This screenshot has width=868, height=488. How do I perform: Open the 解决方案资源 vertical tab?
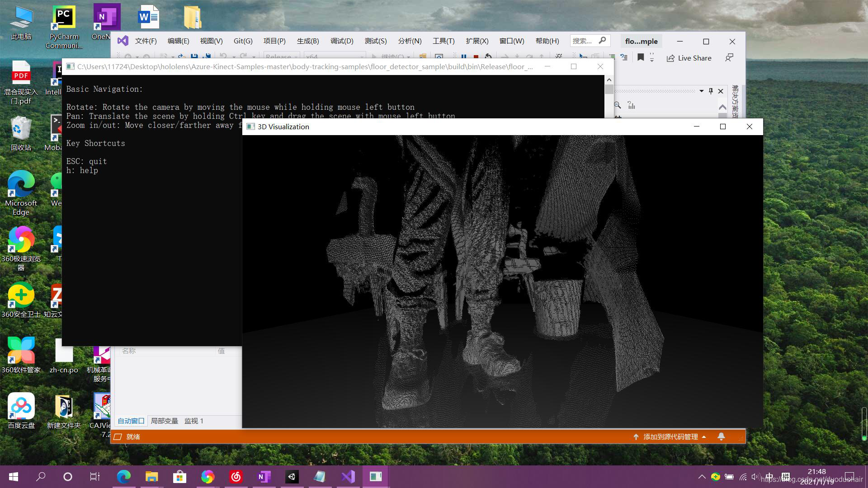pyautogui.click(x=735, y=101)
